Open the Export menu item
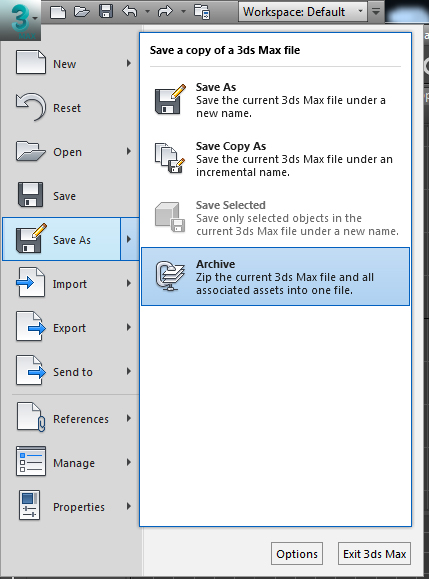Viewport: 429px width, 579px height. [x=71, y=327]
